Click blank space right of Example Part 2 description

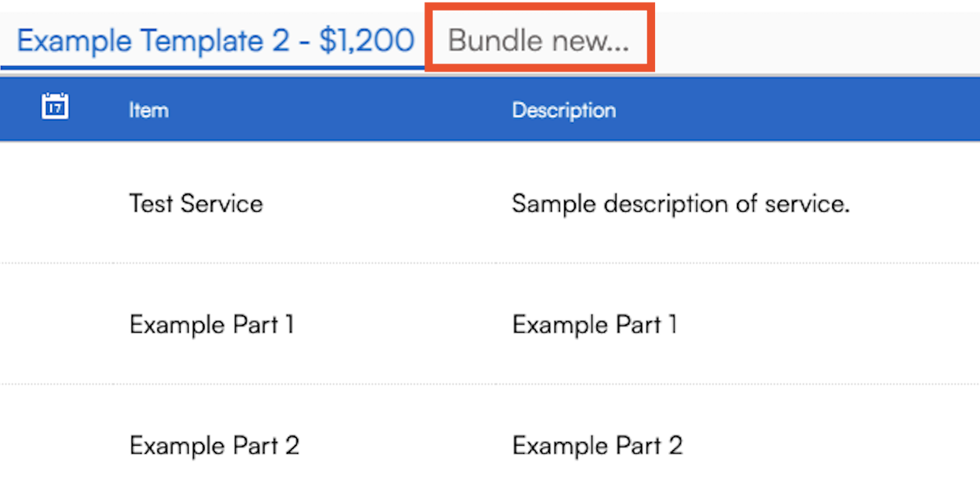pos(838,446)
